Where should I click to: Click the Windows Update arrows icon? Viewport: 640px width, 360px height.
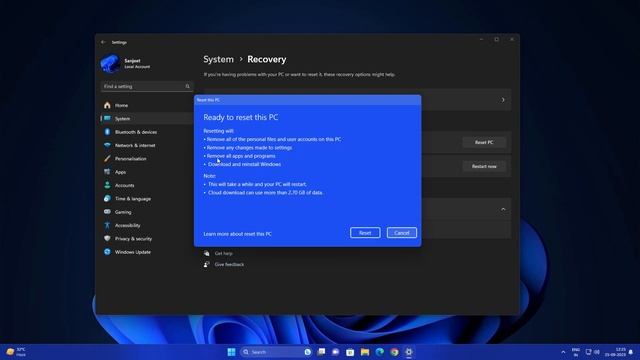(107, 252)
